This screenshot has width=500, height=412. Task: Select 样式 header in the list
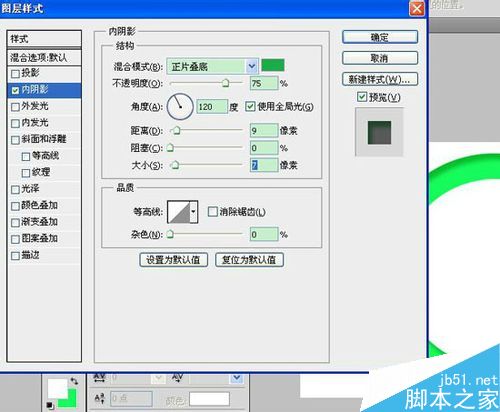click(x=44, y=39)
